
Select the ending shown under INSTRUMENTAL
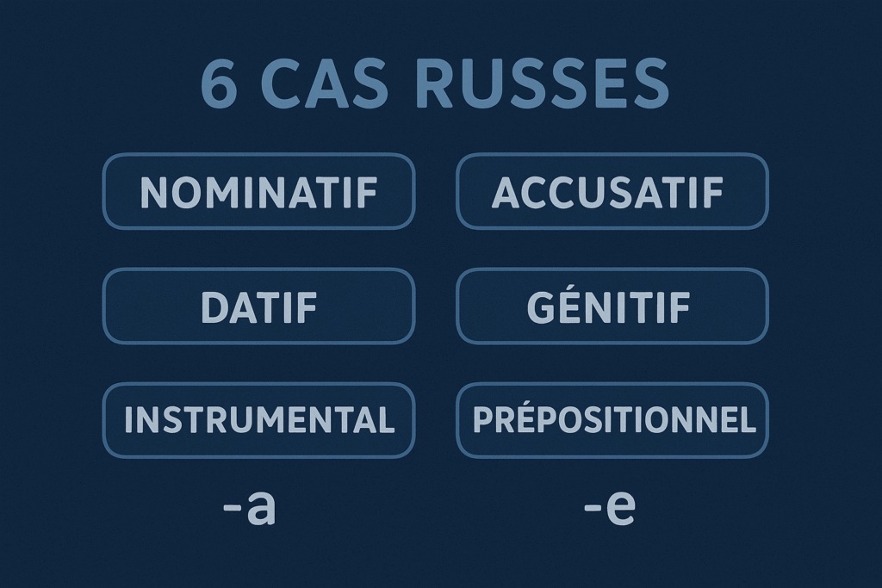(x=249, y=508)
